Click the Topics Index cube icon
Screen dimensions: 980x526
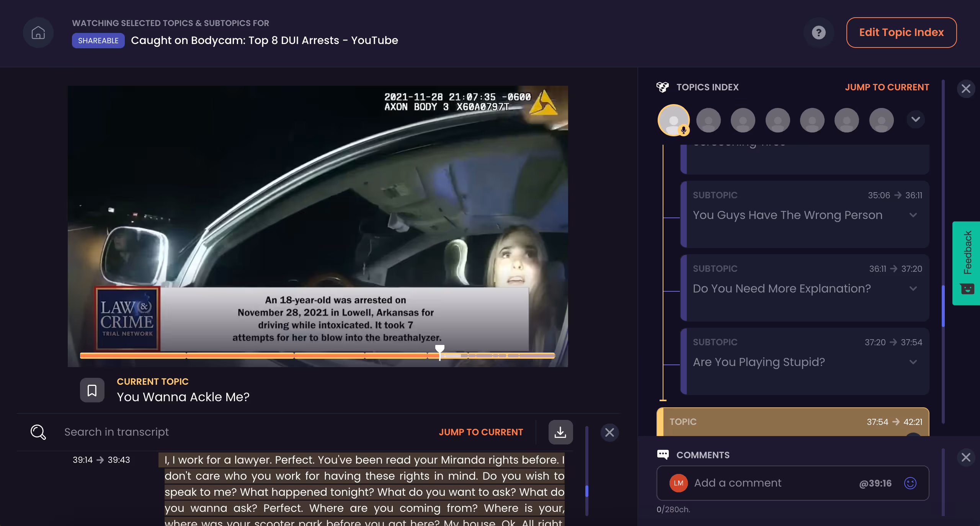coord(663,87)
